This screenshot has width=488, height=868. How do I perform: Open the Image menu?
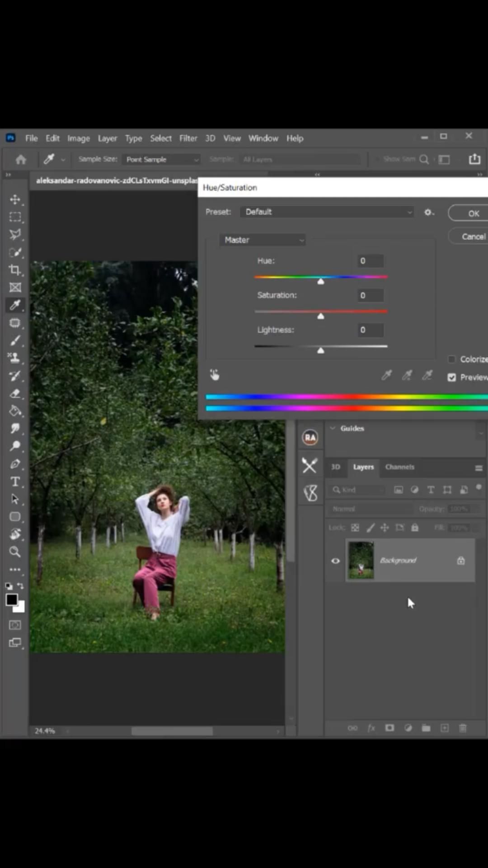pos(79,138)
